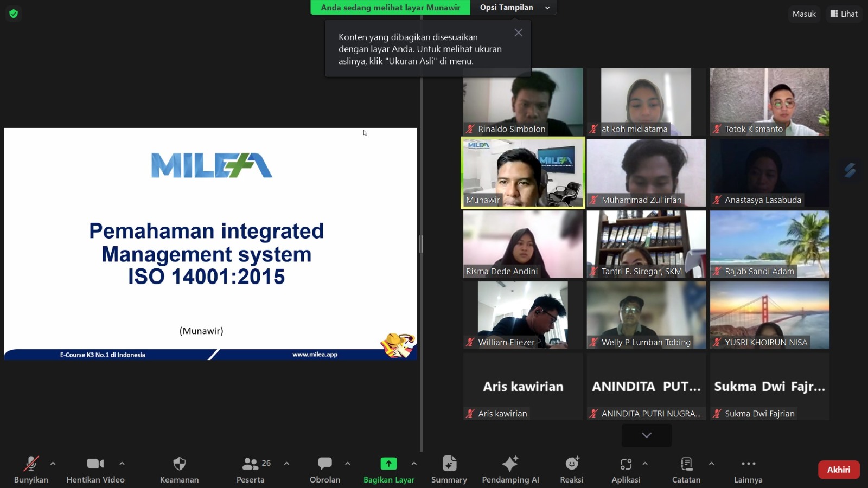Open Pendamping AI companion
The image size is (868, 488).
[510, 470]
